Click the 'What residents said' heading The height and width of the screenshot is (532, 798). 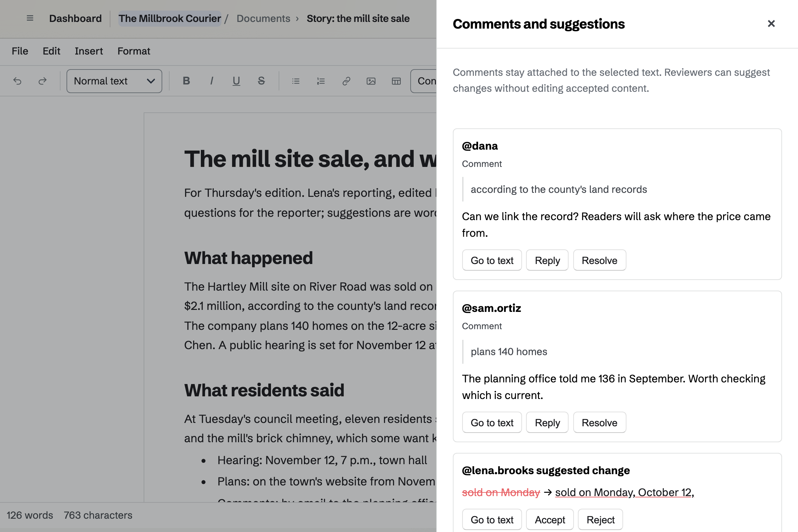click(264, 390)
